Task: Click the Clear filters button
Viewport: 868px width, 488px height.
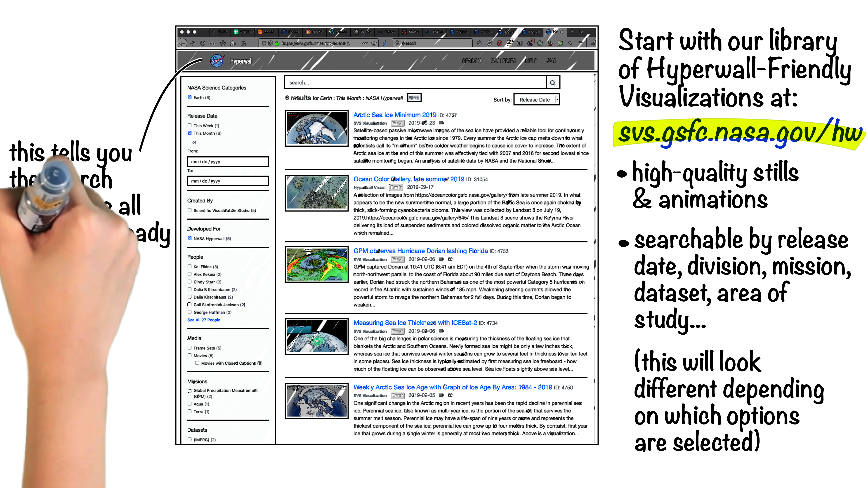Action: click(414, 98)
